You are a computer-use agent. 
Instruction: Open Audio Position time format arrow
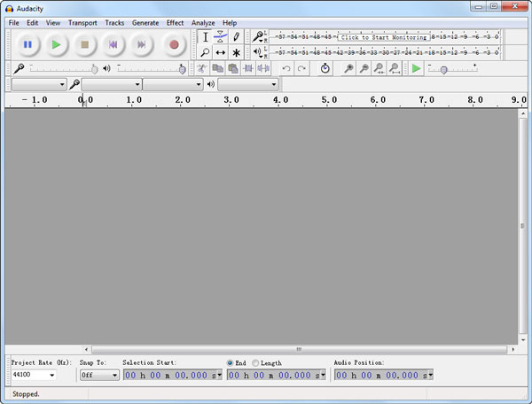coord(431,375)
